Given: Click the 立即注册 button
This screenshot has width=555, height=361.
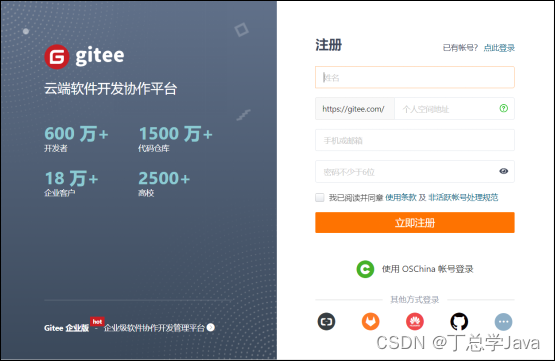Looking at the screenshot, I should click(414, 223).
